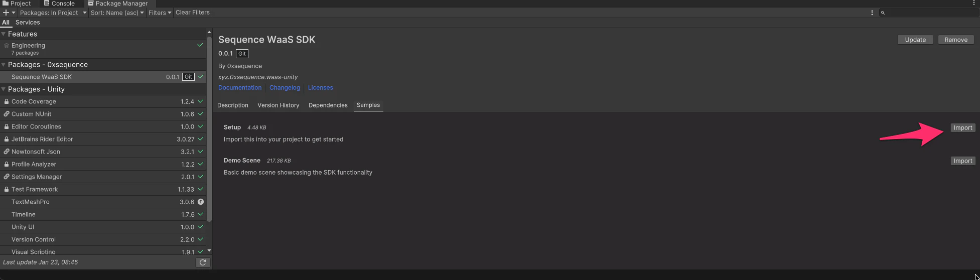Click the add package plus icon
Viewport: 980px width, 280px height.
click(x=6, y=13)
